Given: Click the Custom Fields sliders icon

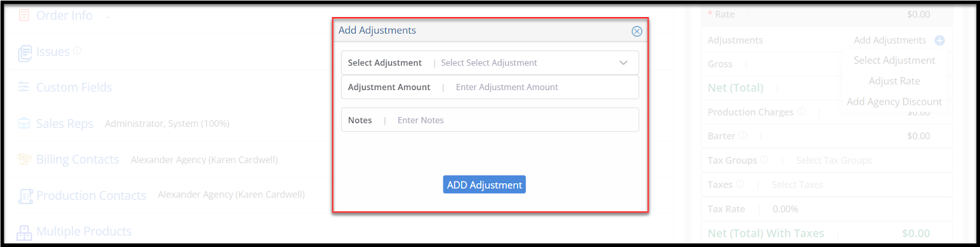Looking at the screenshot, I should tap(24, 87).
